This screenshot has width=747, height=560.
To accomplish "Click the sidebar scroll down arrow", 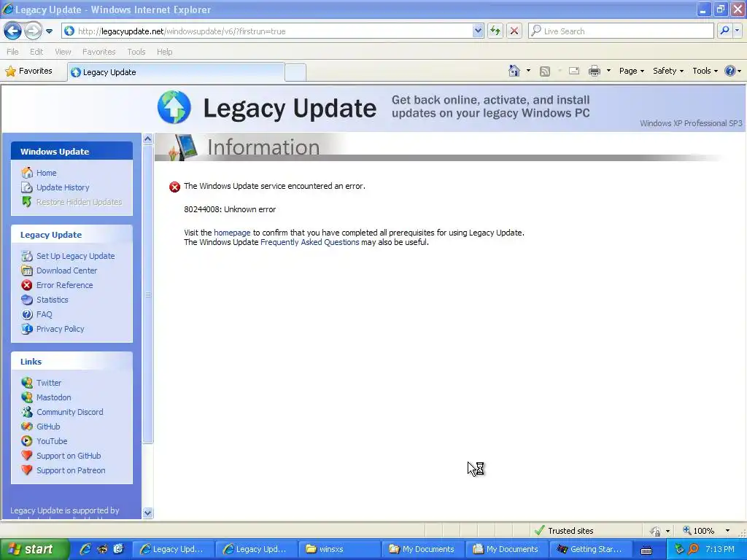I will click(x=147, y=513).
